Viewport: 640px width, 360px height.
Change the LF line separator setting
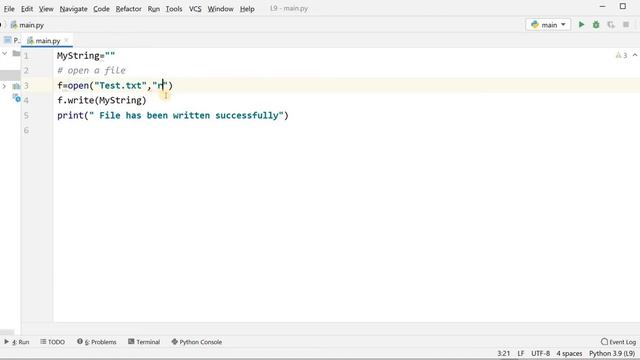521,353
